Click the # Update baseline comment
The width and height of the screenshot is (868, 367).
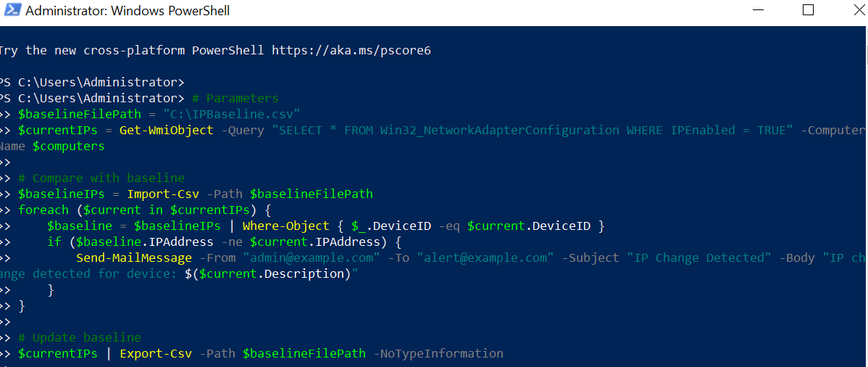point(79,337)
